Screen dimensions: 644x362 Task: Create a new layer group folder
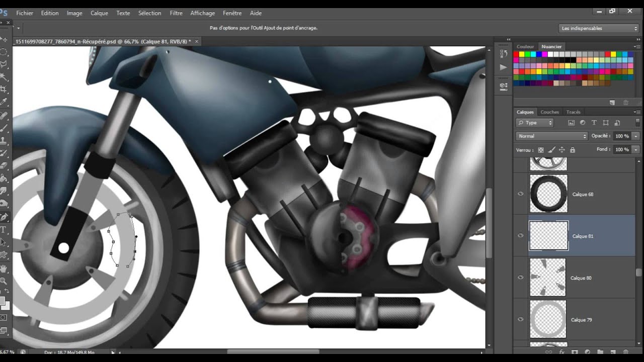coord(600,352)
